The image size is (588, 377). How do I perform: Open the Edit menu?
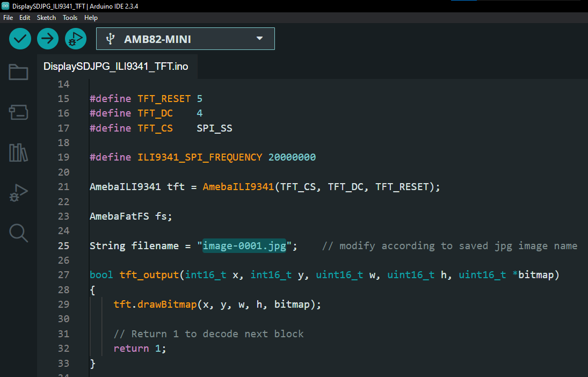coord(25,18)
